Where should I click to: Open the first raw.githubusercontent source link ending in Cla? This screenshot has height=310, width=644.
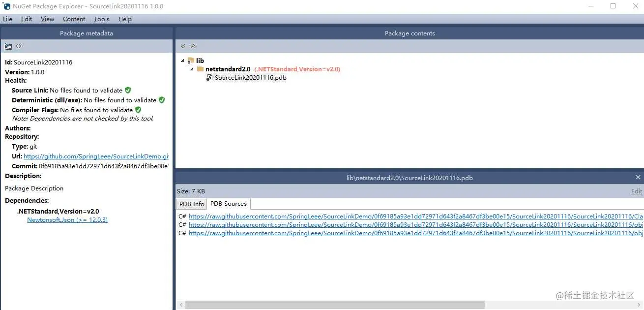point(416,216)
